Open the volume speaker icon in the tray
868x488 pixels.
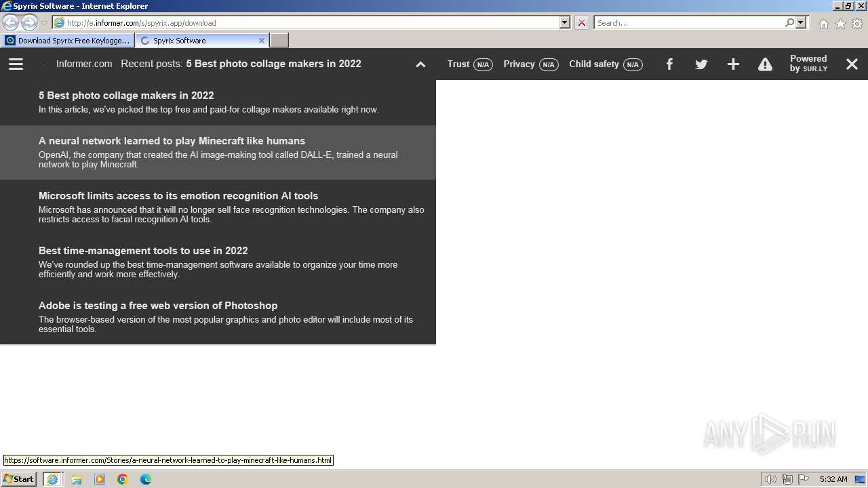click(x=770, y=479)
